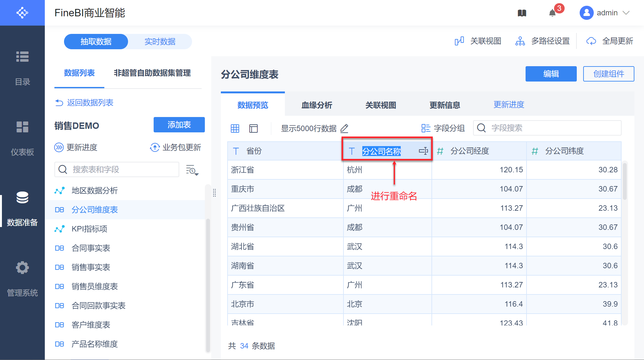The image size is (644, 360).
Task: Expand the admin user dropdown
Action: tap(626, 13)
